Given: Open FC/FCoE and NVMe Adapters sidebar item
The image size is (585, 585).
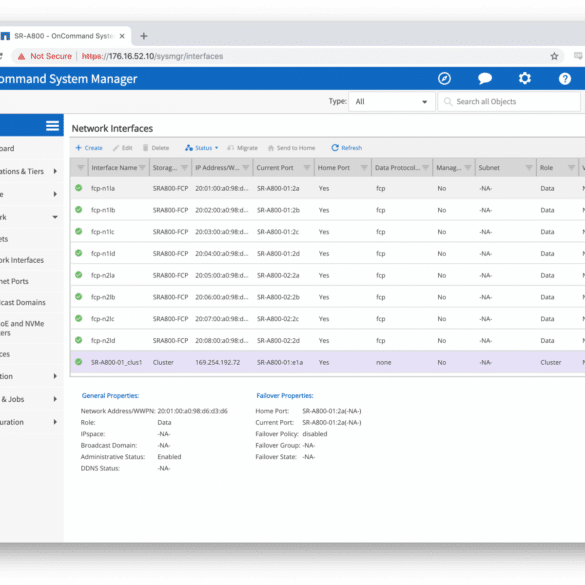Looking at the screenshot, I should click(22, 328).
